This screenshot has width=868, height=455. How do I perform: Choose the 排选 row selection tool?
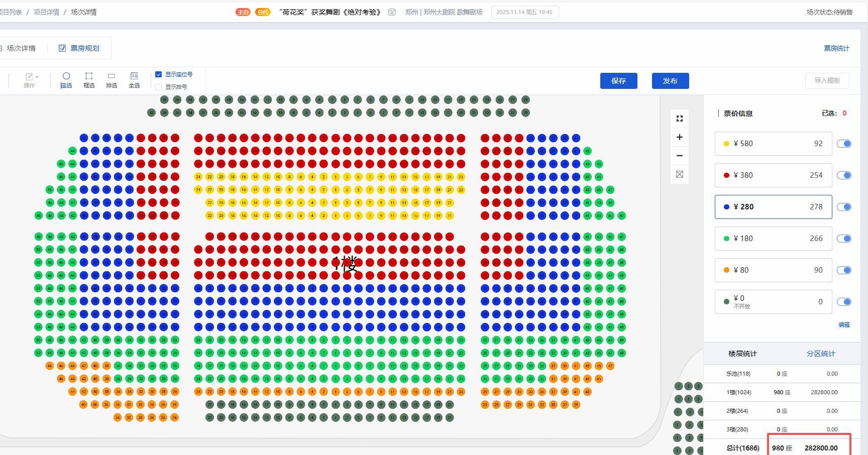click(112, 80)
